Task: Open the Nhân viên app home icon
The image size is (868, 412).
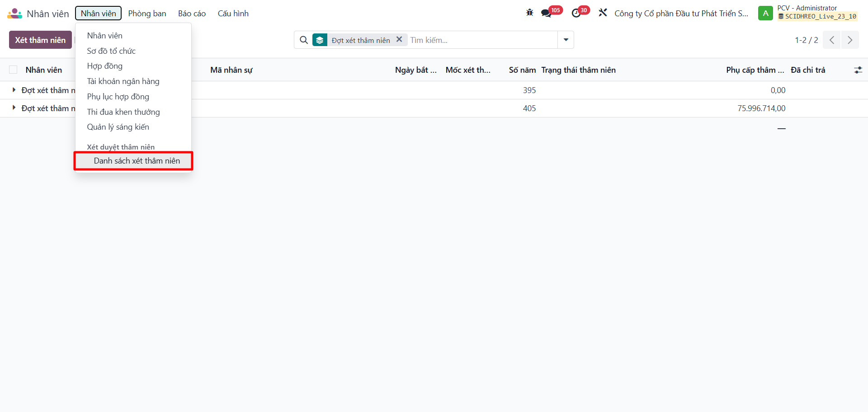Action: point(14,14)
